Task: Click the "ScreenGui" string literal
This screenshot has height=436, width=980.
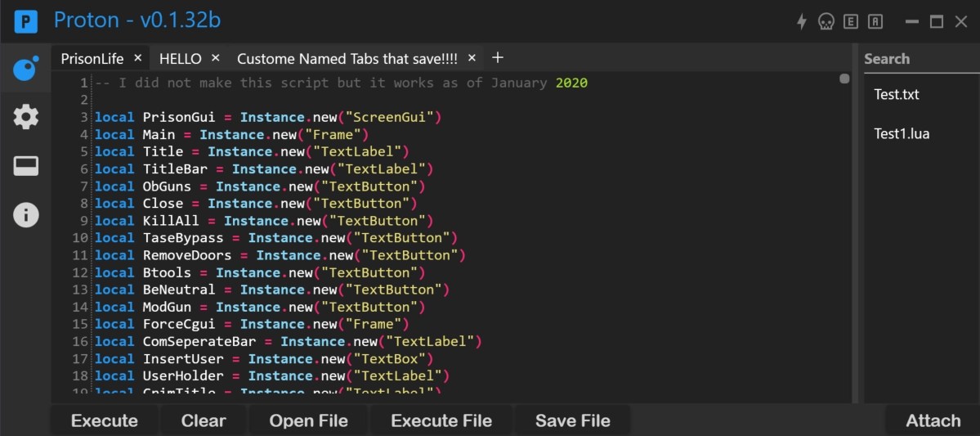Action: point(389,117)
